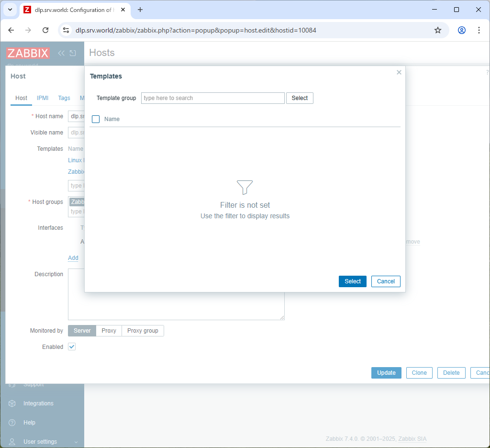Image resolution: width=490 pixels, height=448 pixels.
Task: Open Integrations in the sidebar
Action: tap(38, 403)
